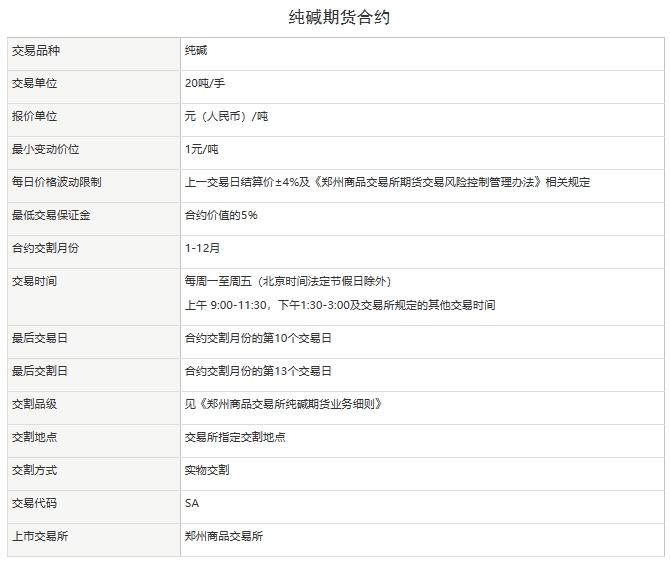670x564 pixels.
Task: Select the 实物交割 delivery method value
Action: click(207, 470)
